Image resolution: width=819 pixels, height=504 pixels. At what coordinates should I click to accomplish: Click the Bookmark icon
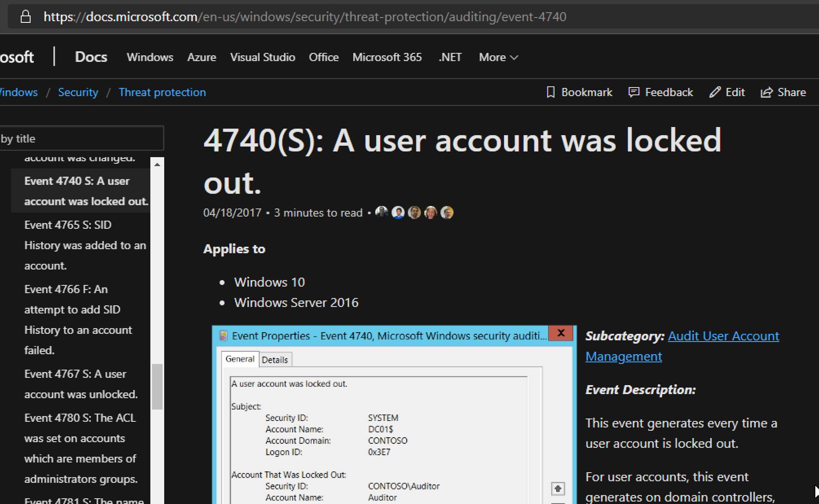pos(550,92)
